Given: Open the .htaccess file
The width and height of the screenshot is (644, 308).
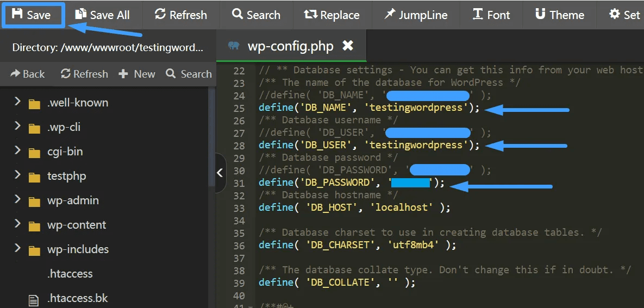Looking at the screenshot, I should tap(70, 274).
